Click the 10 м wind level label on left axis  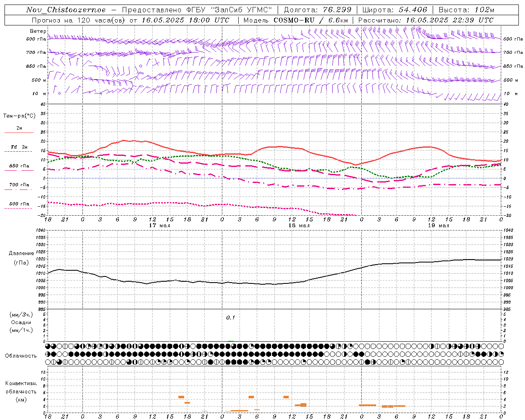[x=39, y=94]
